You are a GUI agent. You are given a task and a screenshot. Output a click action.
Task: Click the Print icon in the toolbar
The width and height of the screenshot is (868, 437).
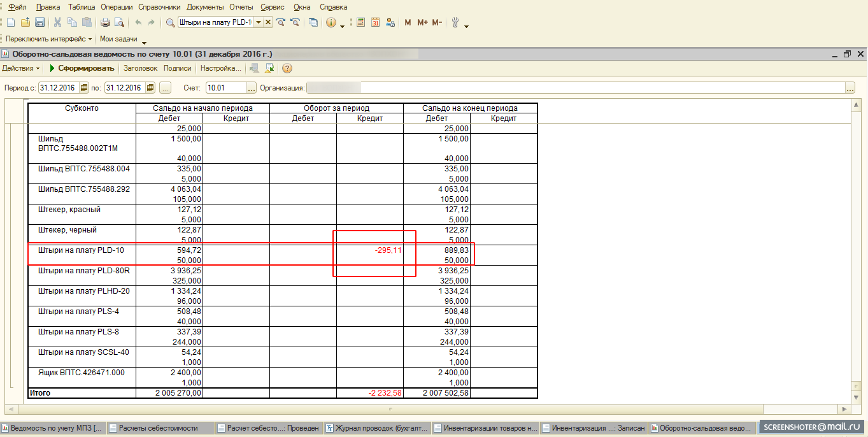[x=105, y=22]
